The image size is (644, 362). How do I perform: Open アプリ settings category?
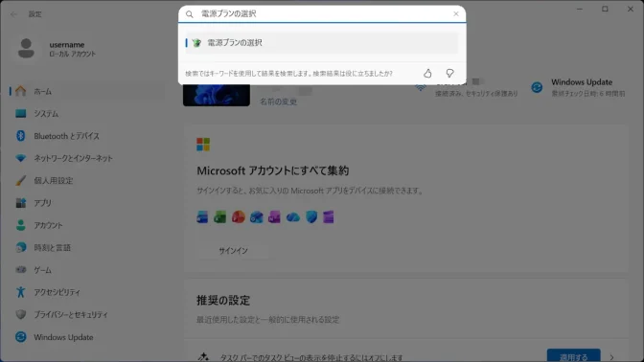(x=88, y=203)
